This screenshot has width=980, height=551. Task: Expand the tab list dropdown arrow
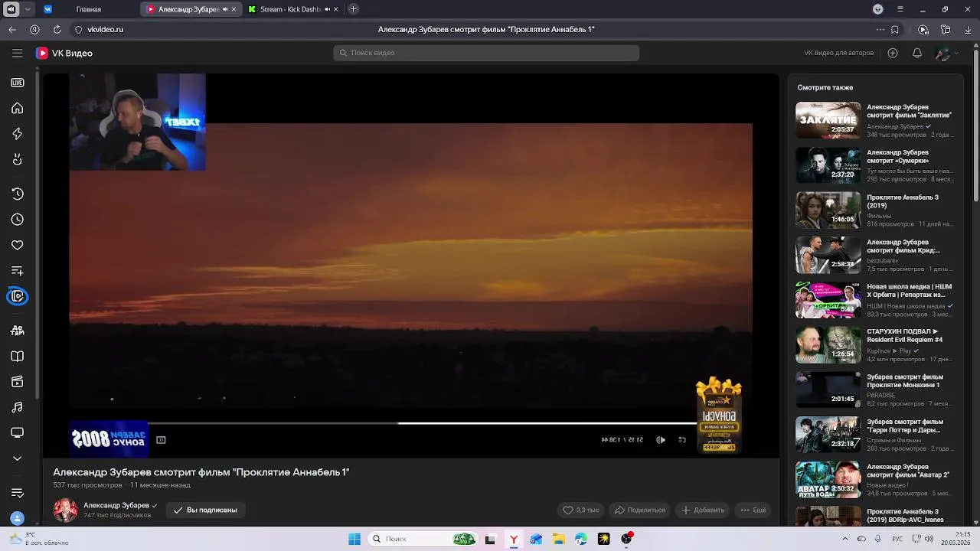tap(28, 9)
